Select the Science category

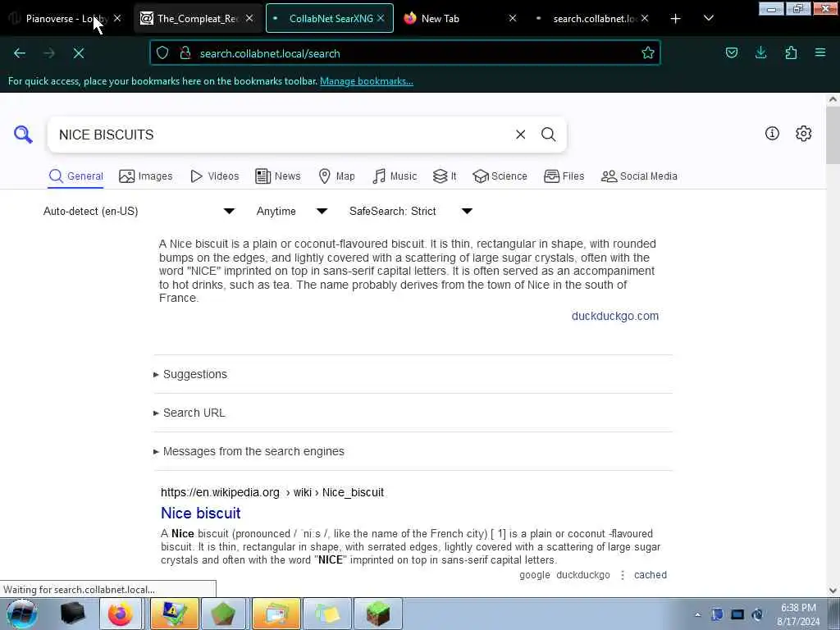pos(500,176)
